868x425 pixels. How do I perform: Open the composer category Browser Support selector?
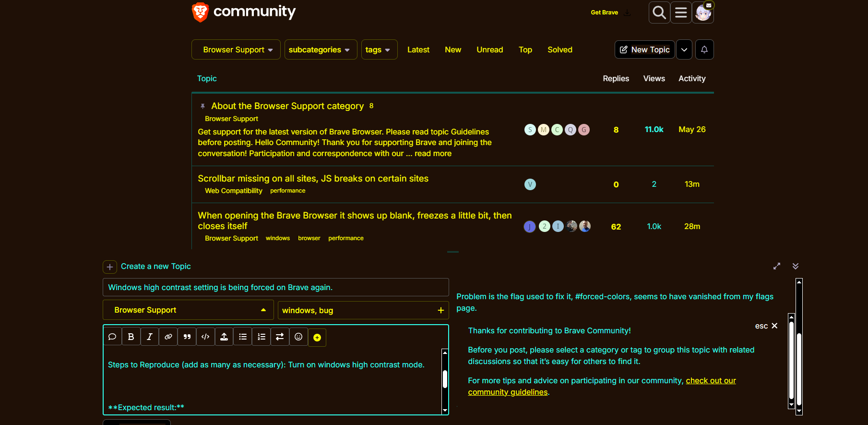click(188, 310)
